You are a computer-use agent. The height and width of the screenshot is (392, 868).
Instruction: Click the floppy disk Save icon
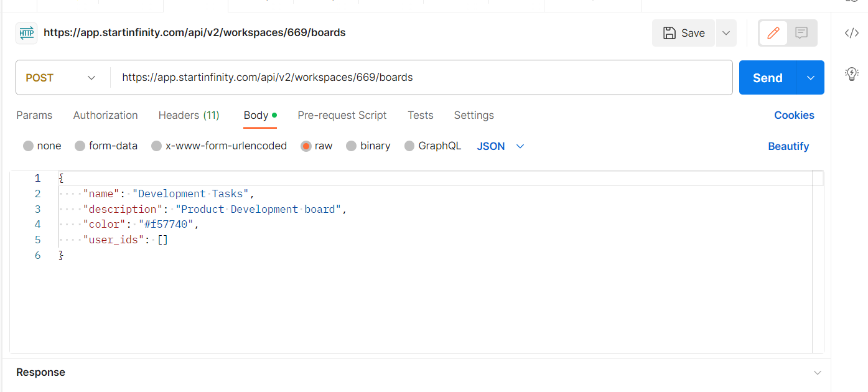[x=670, y=33]
